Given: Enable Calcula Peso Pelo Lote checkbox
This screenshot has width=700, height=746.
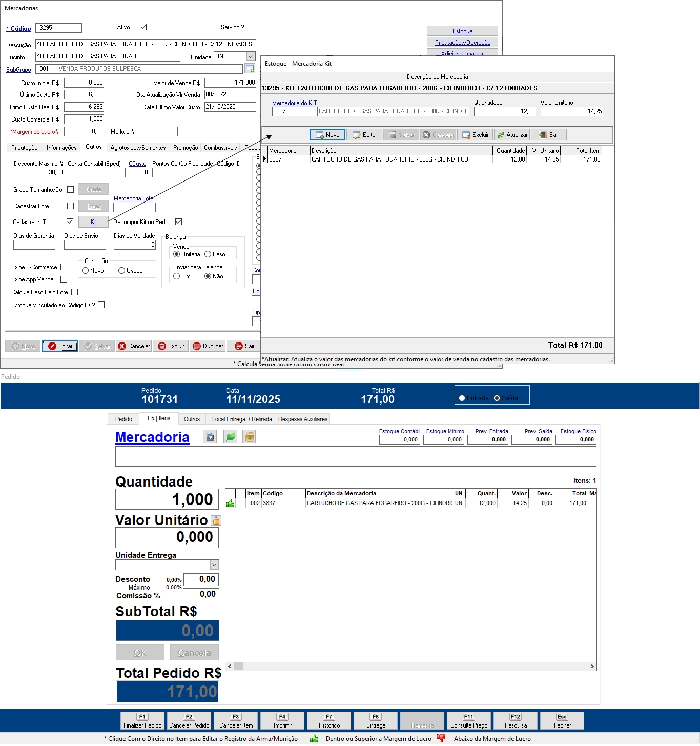Looking at the screenshot, I should coord(75,292).
